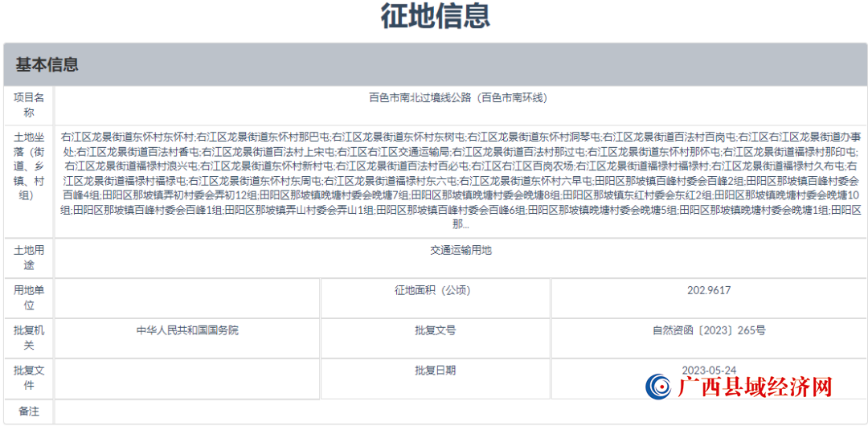Click the 批复日期 label cell
This screenshot has height=426, width=868.
tap(436, 371)
